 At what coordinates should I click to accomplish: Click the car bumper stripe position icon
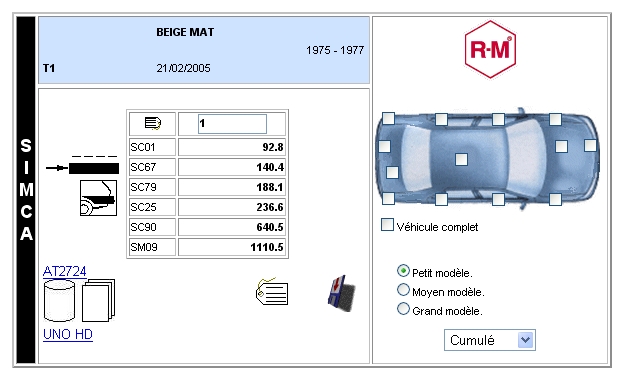pyautogui.click(x=98, y=198)
